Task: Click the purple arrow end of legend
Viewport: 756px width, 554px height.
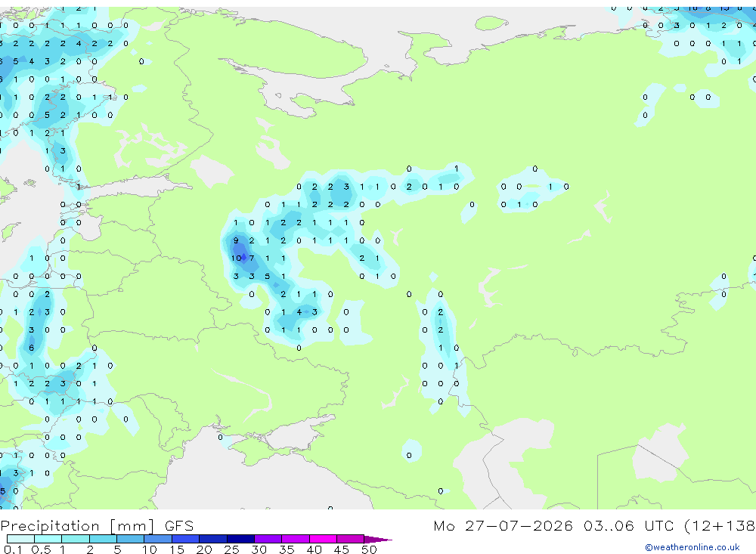Action: coord(378,540)
